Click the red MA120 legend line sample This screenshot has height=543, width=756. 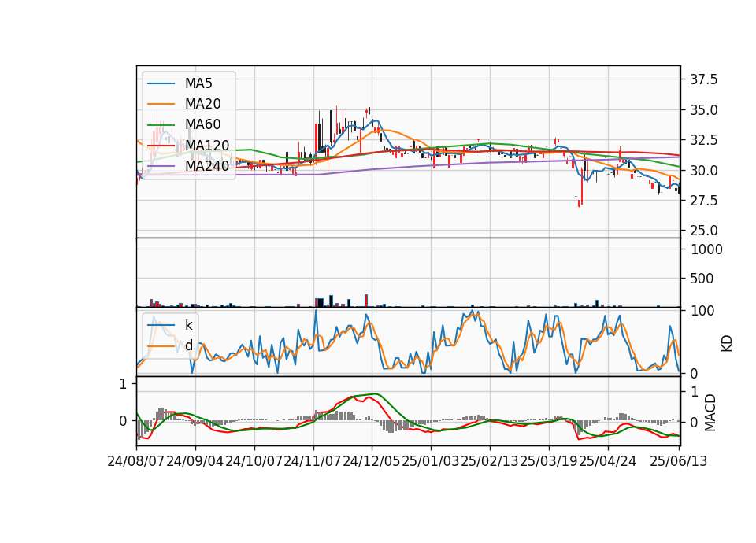tap(161, 145)
